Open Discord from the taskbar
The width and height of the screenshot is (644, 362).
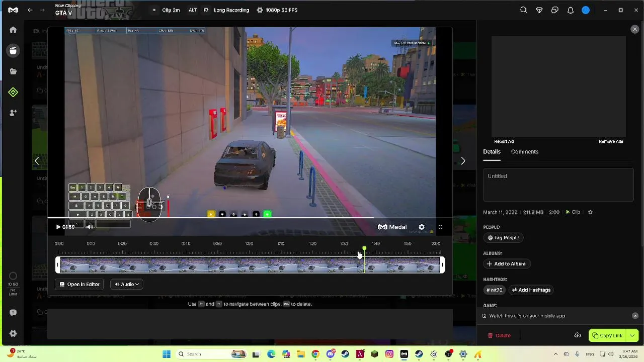tap(330, 354)
